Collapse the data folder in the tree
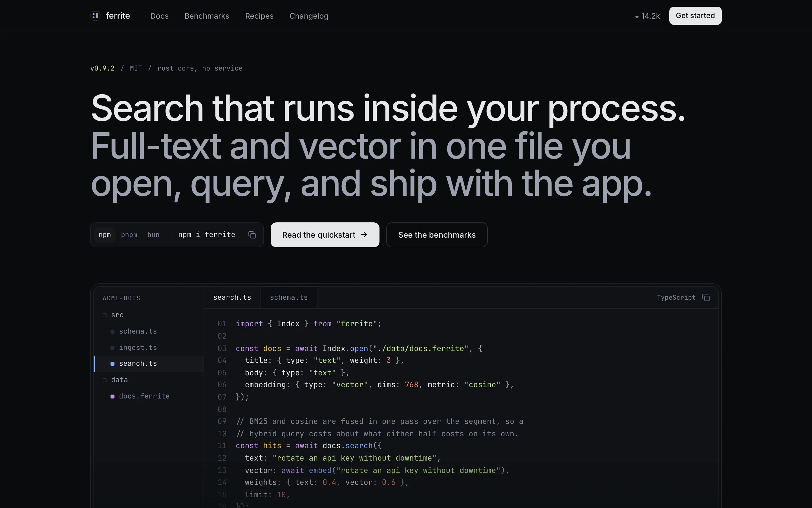The width and height of the screenshot is (812, 508). 149,380
